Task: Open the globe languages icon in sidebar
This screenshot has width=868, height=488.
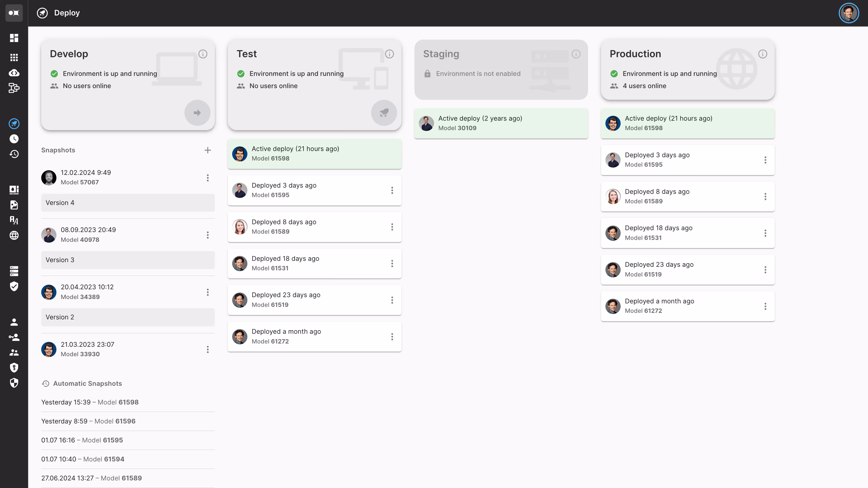Action: pyautogui.click(x=14, y=235)
